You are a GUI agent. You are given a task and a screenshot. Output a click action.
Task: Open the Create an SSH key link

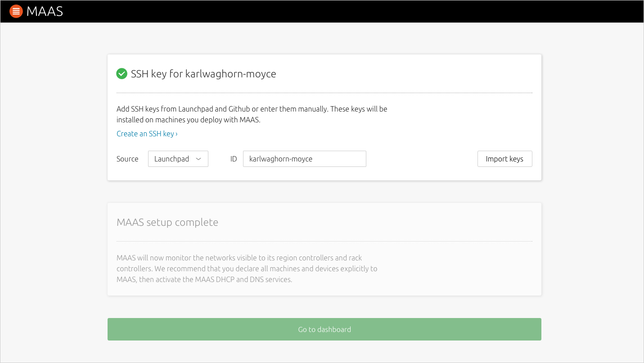coord(147,134)
